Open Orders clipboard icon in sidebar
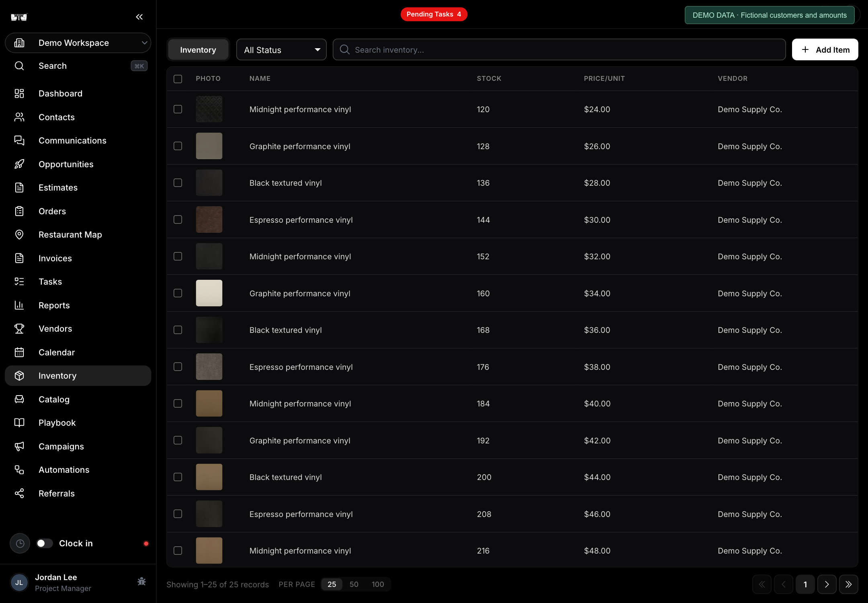This screenshot has width=868, height=603. (x=19, y=211)
